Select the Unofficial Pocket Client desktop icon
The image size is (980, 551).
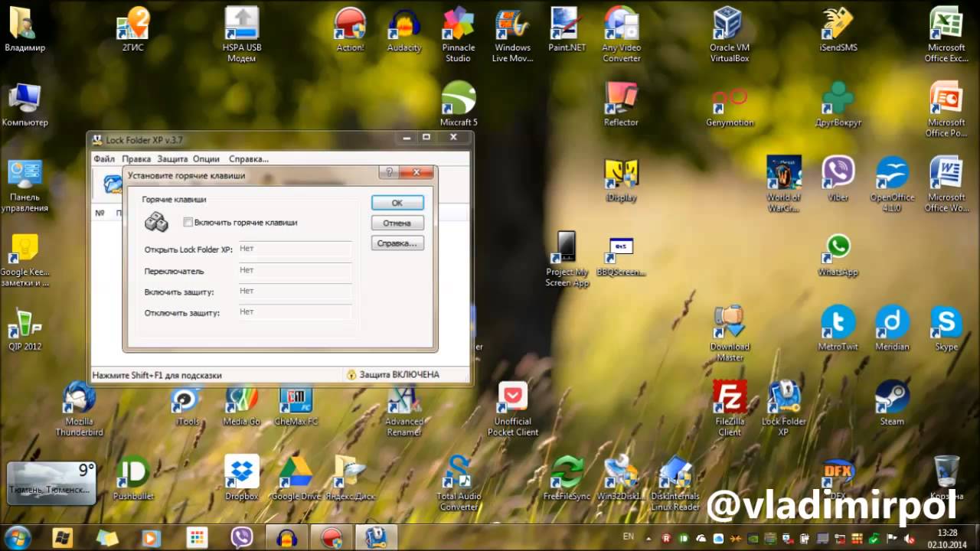pos(512,409)
